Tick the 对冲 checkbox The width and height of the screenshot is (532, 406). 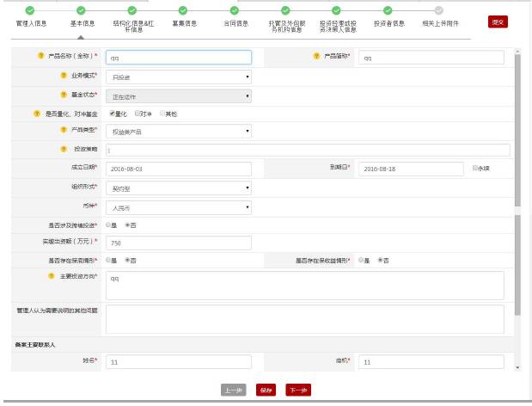(x=137, y=113)
